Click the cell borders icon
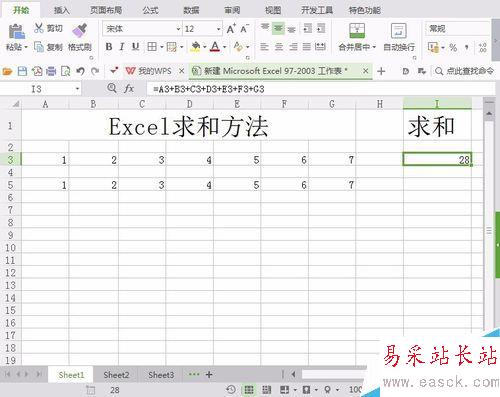The image size is (500, 397). tap(152, 47)
